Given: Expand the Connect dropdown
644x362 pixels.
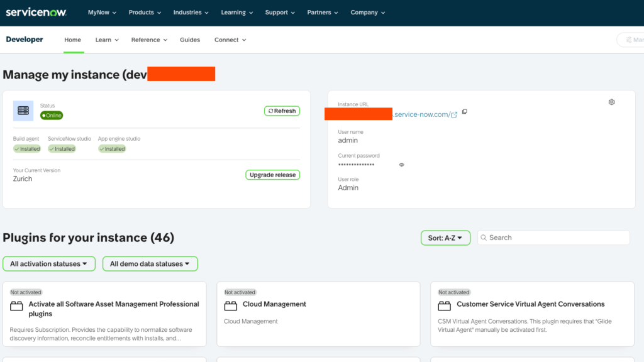Looking at the screenshot, I should coord(230,40).
